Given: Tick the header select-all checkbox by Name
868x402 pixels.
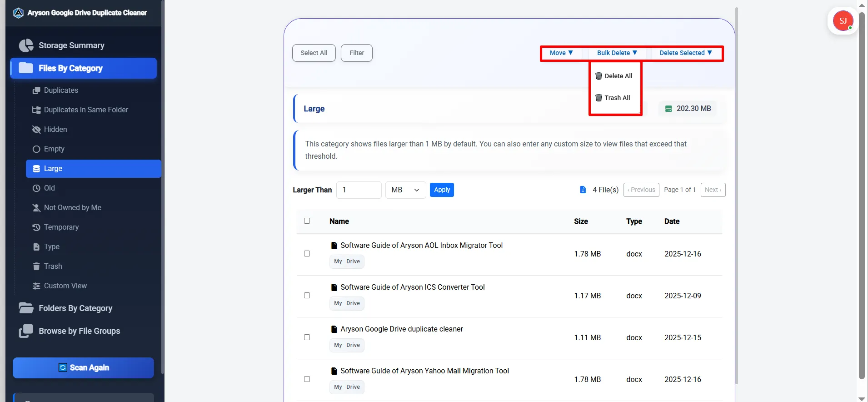Looking at the screenshot, I should pyautogui.click(x=307, y=221).
